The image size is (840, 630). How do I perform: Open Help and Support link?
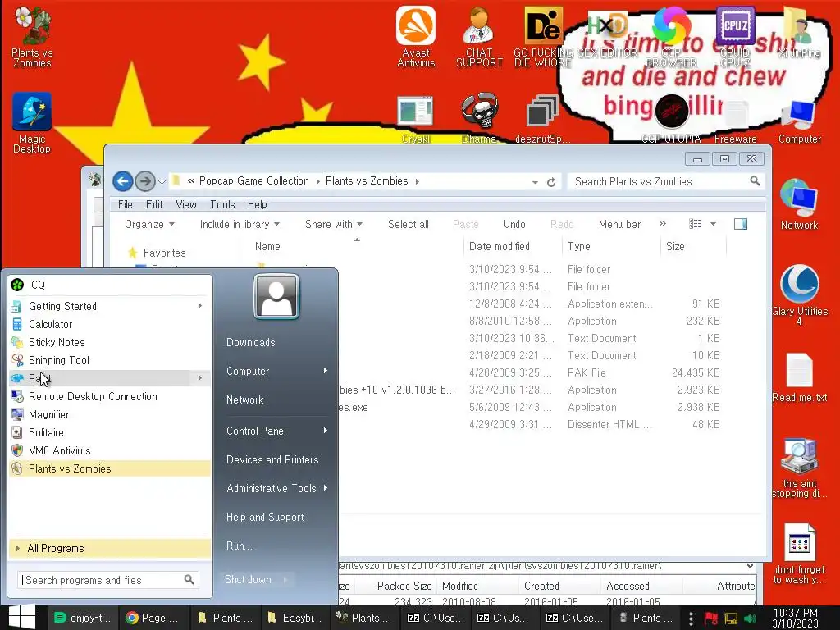tap(265, 517)
